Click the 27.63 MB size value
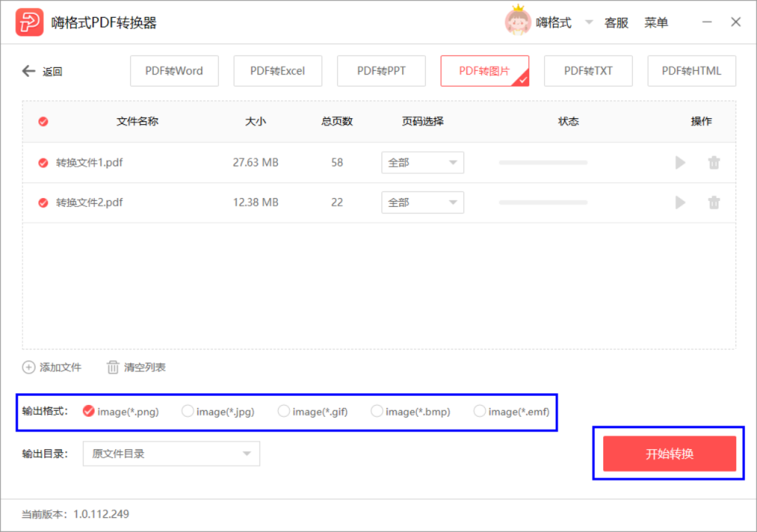Image resolution: width=757 pixels, height=532 pixels. (x=255, y=163)
